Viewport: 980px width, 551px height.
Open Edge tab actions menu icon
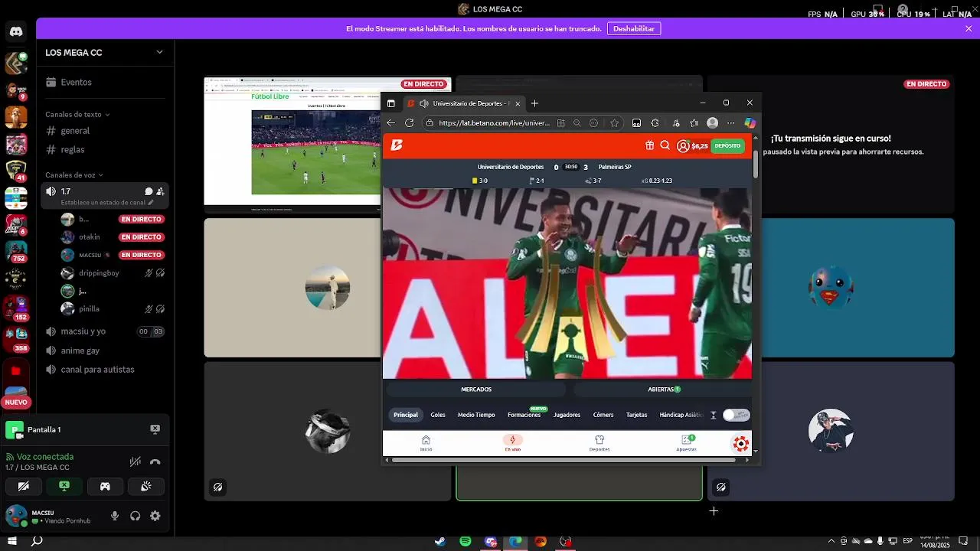pos(391,103)
